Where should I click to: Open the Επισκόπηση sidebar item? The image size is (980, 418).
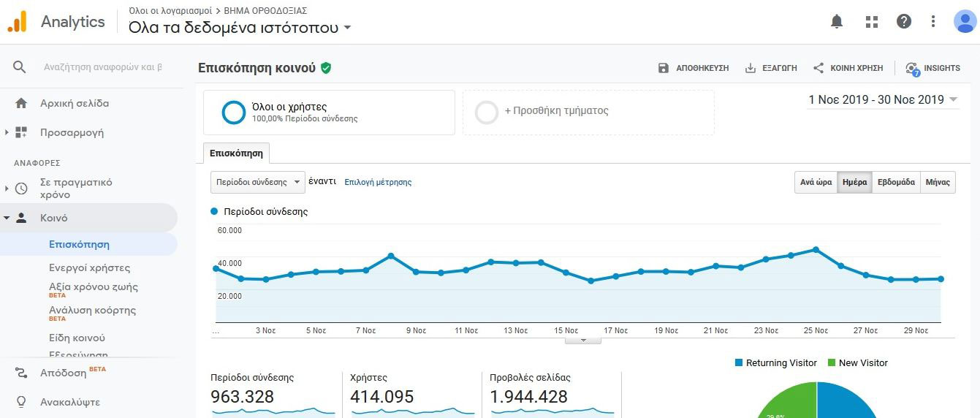(79, 244)
